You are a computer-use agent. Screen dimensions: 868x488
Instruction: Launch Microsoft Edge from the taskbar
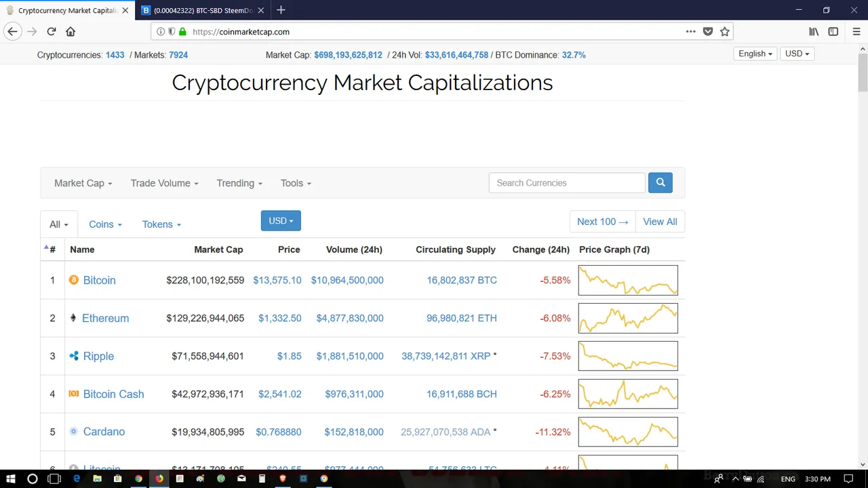(x=77, y=479)
